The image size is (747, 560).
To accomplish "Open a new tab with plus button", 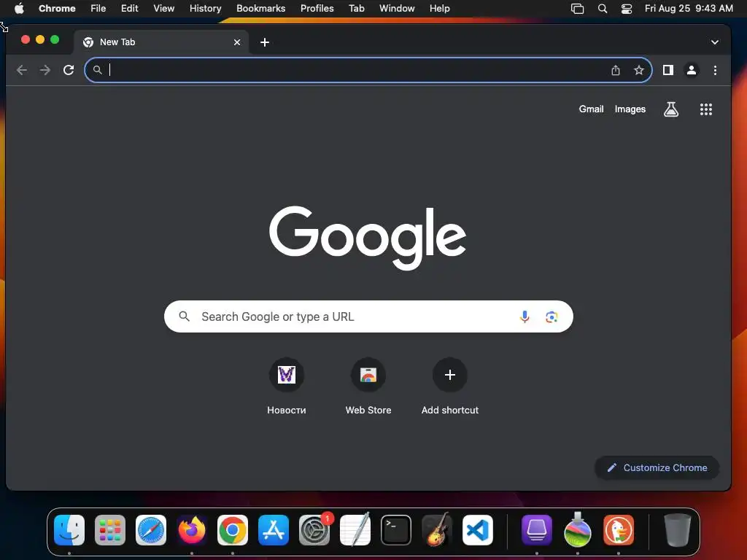I will 265,42.
